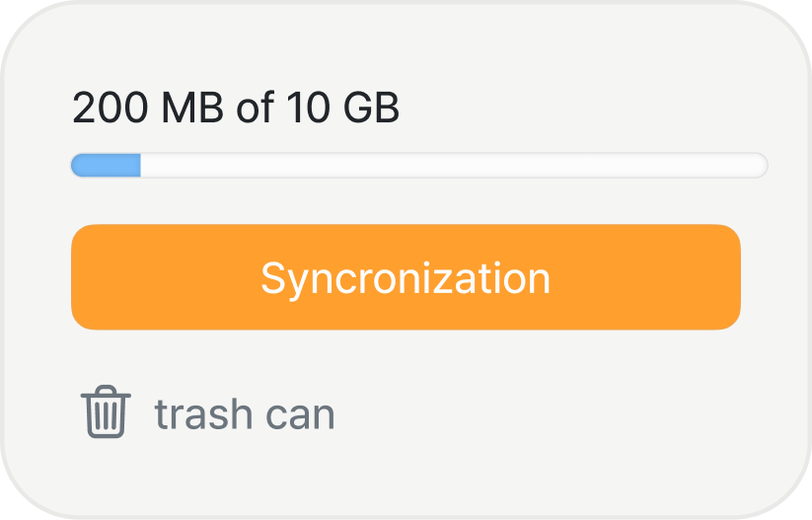Open trash via the bin icon
This screenshot has width=812, height=520.
pyautogui.click(x=105, y=413)
